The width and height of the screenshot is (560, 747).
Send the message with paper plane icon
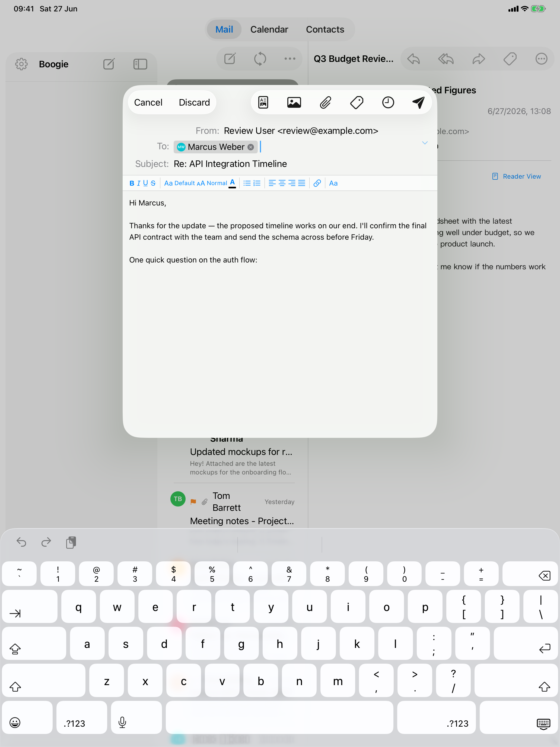[x=419, y=102]
